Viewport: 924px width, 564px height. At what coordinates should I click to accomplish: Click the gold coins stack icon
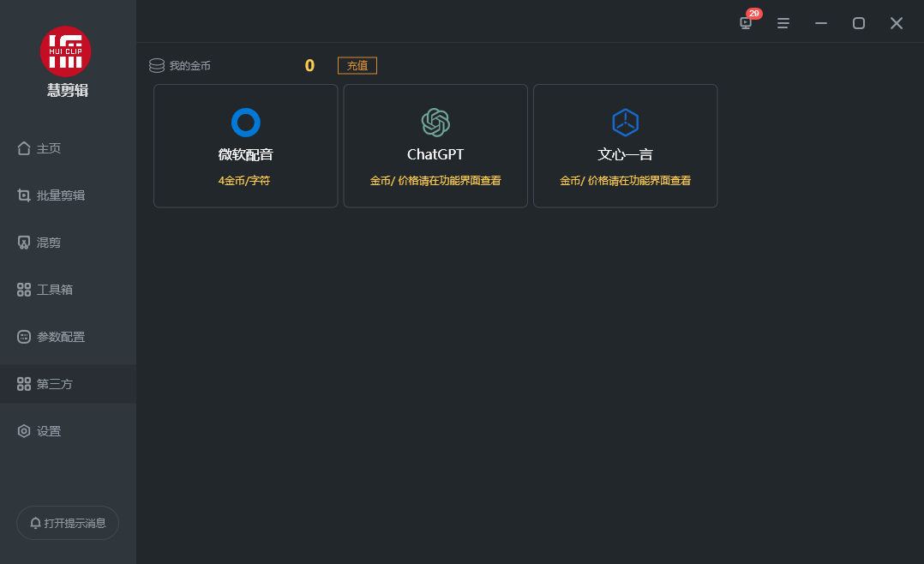tap(157, 66)
